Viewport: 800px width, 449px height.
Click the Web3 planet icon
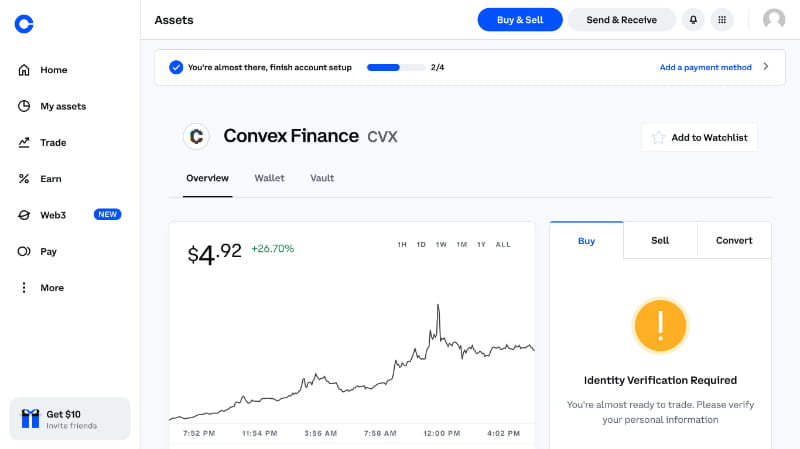24,215
